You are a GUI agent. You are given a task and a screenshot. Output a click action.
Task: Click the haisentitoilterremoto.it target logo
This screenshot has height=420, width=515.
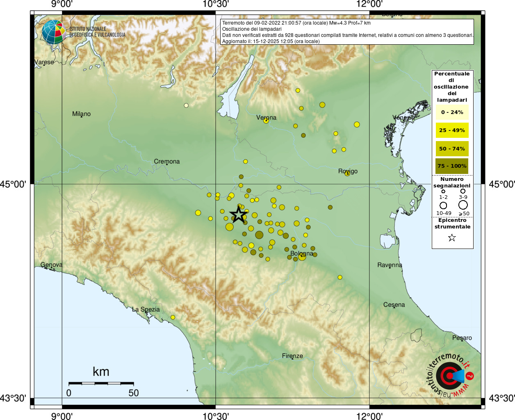point(450,375)
